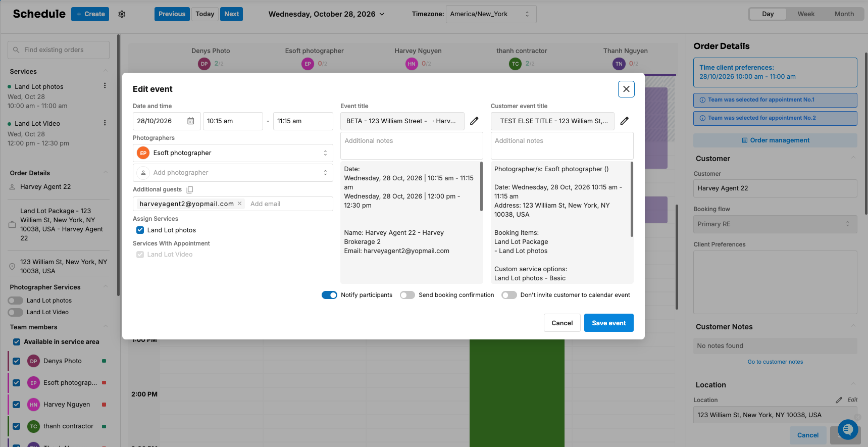Click the Harvey Nguyen HN avatar in calendar header
The image size is (868, 447).
(x=412, y=64)
